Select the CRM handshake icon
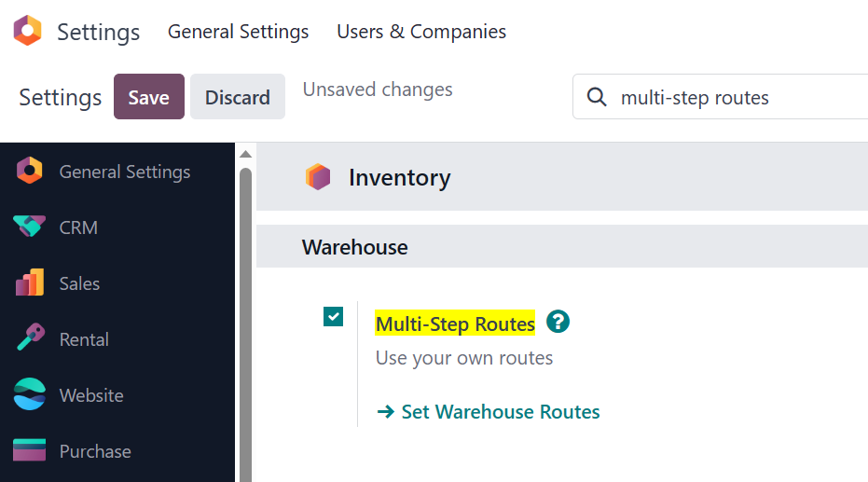 29,227
